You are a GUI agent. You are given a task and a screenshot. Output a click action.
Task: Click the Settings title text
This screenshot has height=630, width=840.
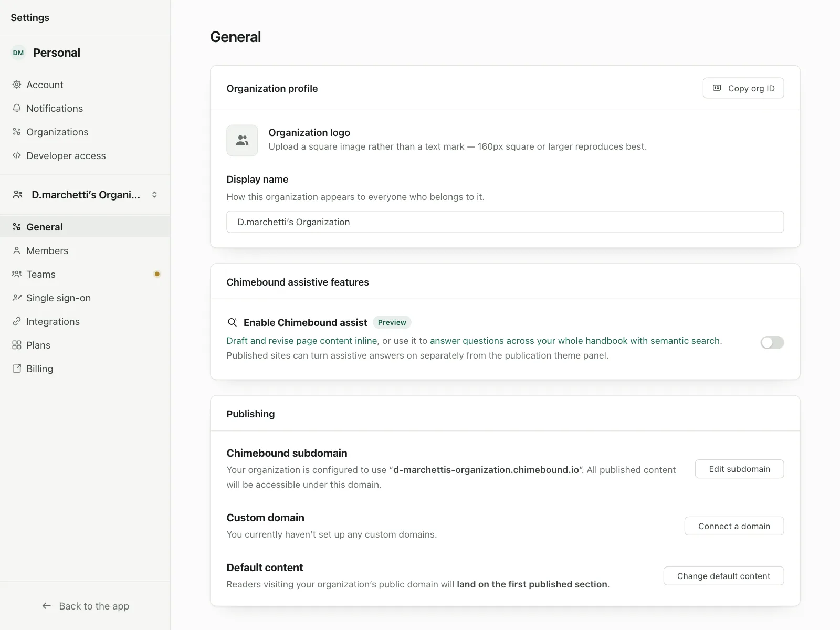(x=30, y=17)
